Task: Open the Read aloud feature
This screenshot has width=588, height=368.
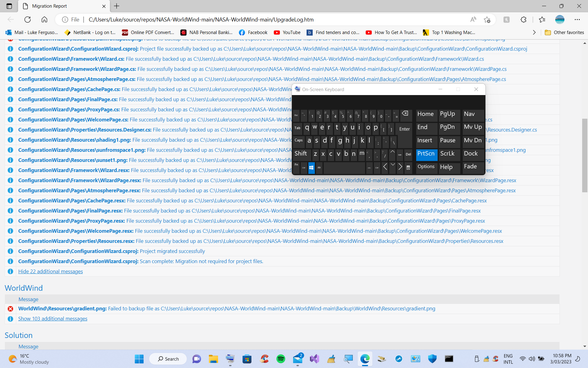Action: (x=473, y=20)
